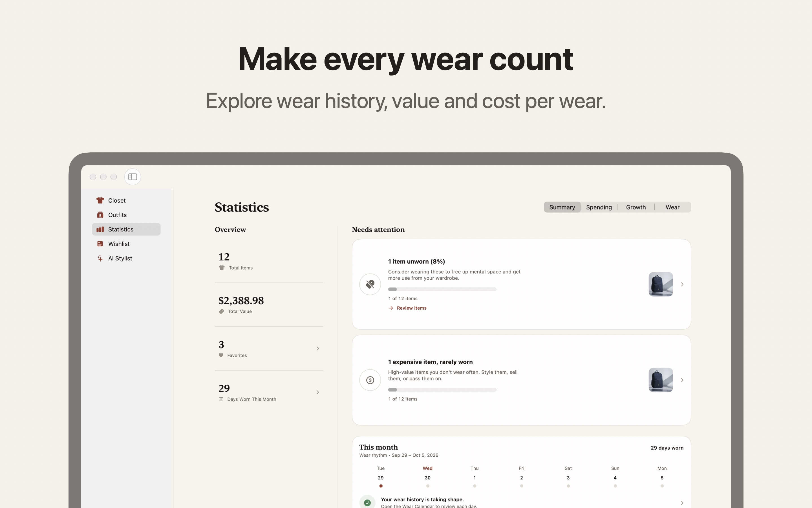Click the shirt icon beside Total Items
Viewport: 812px width, 508px height.
221,268
